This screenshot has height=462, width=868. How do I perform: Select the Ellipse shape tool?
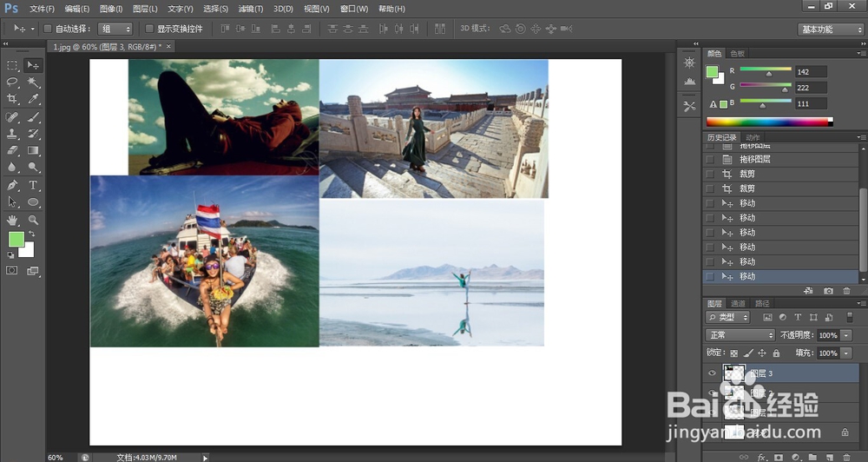[x=33, y=201]
